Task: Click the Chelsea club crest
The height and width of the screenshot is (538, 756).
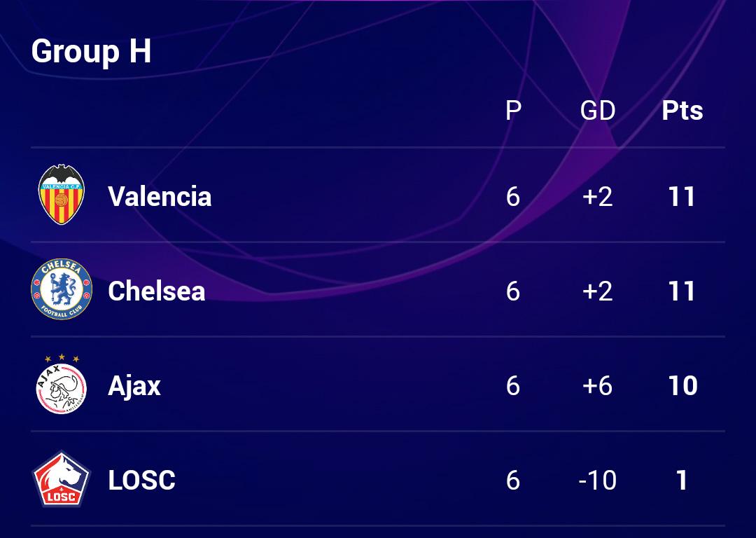Action: coord(61,290)
